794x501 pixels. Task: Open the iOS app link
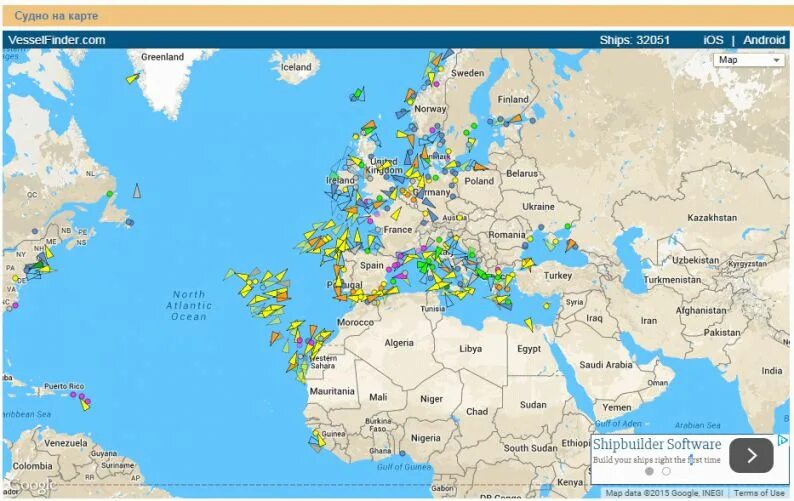click(x=713, y=40)
